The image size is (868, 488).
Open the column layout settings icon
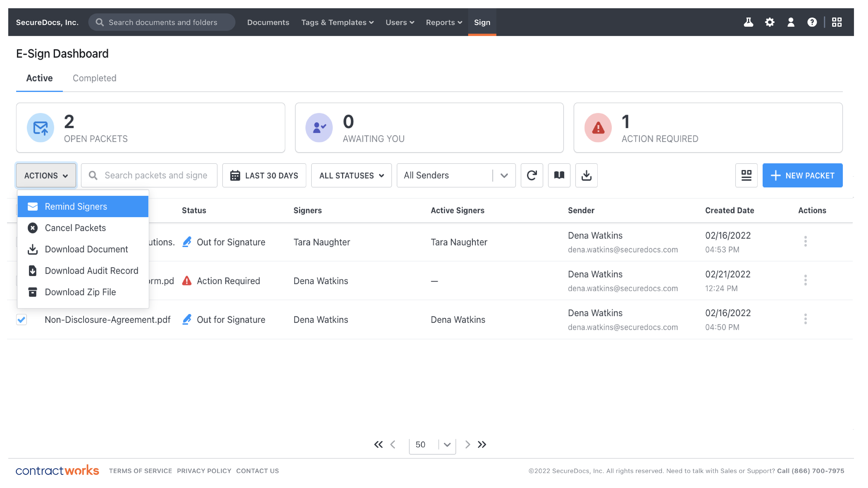(746, 175)
